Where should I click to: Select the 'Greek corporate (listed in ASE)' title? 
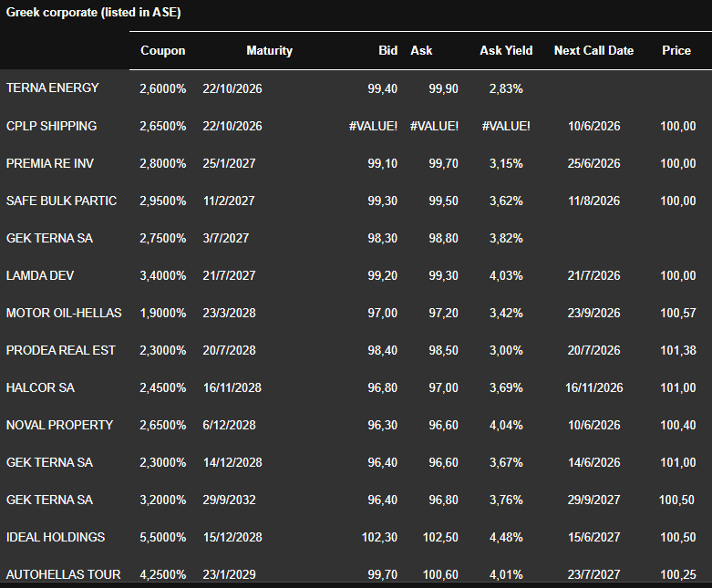pyautogui.click(x=94, y=12)
